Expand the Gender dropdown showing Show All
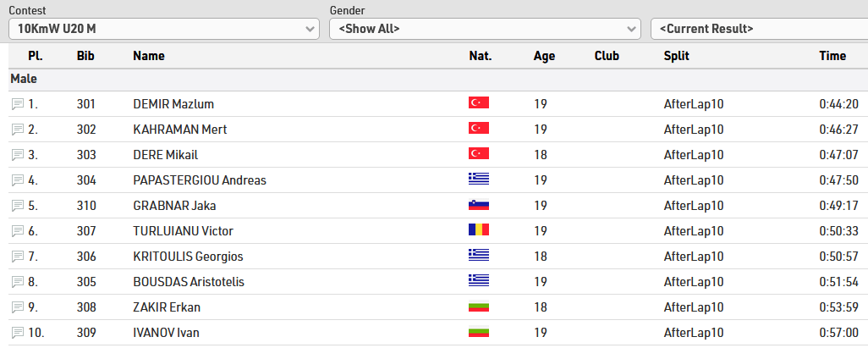 point(485,29)
